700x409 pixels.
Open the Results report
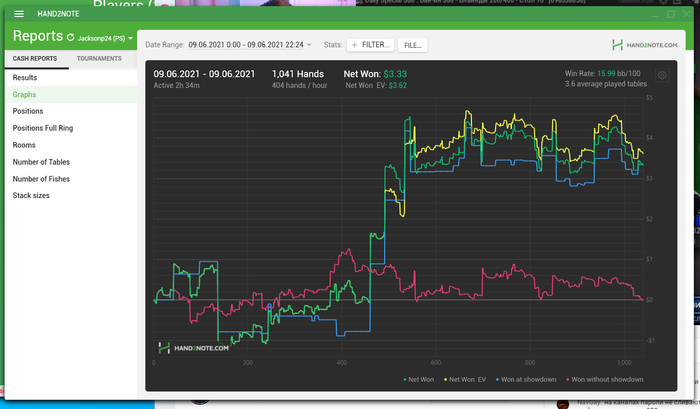click(71, 78)
